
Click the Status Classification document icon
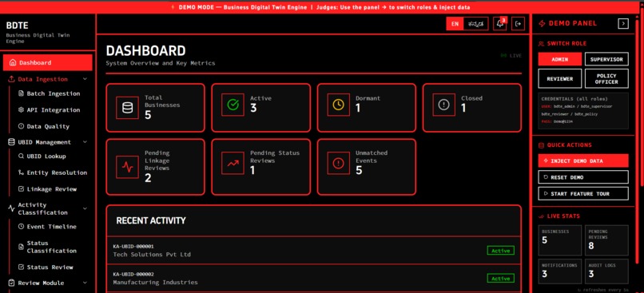click(x=22, y=247)
